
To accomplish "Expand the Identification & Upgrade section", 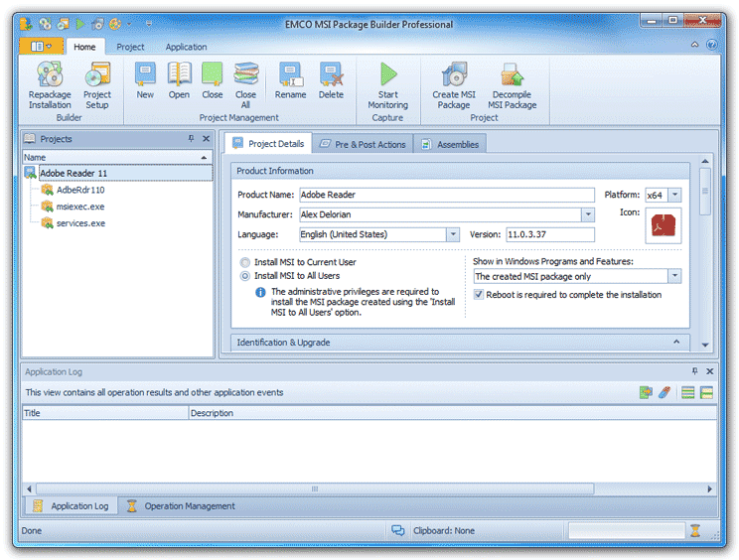I will click(x=676, y=342).
